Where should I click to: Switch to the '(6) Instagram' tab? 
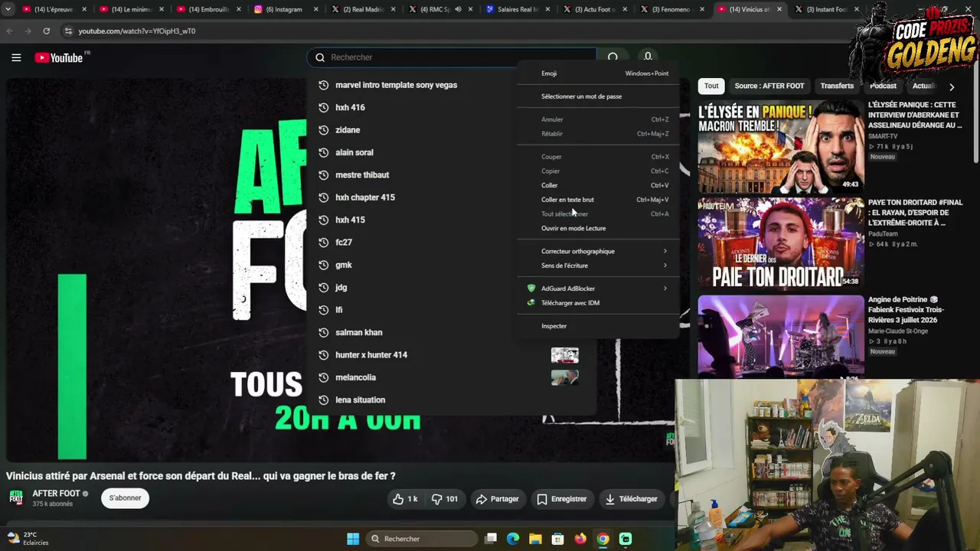286,9
